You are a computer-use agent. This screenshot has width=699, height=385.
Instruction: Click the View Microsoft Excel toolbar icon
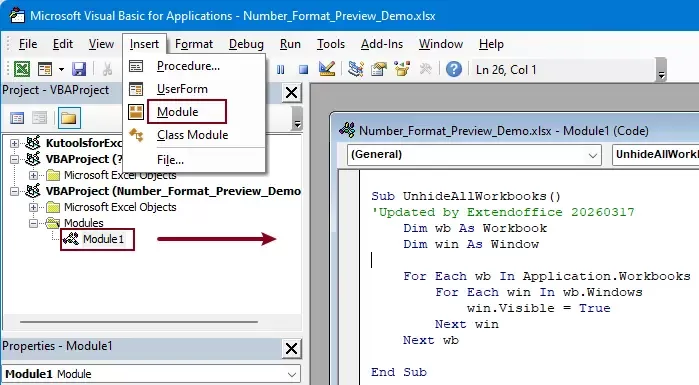[22, 70]
